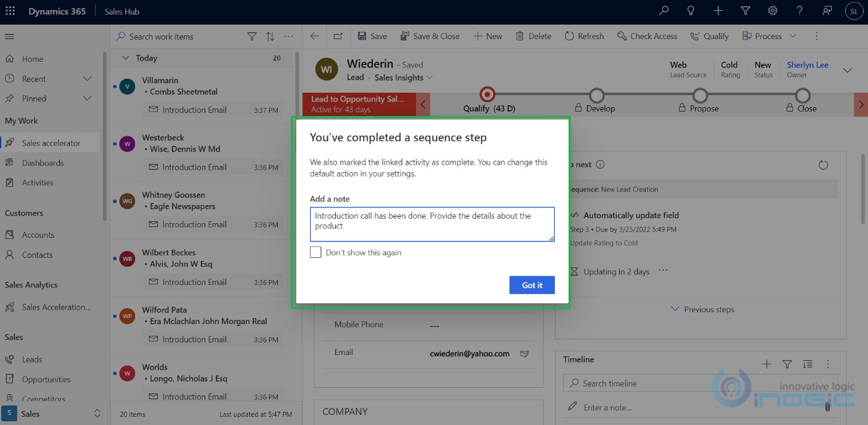The height and width of the screenshot is (425, 868).
Task: Open record in a new window icon
Action: (338, 36)
